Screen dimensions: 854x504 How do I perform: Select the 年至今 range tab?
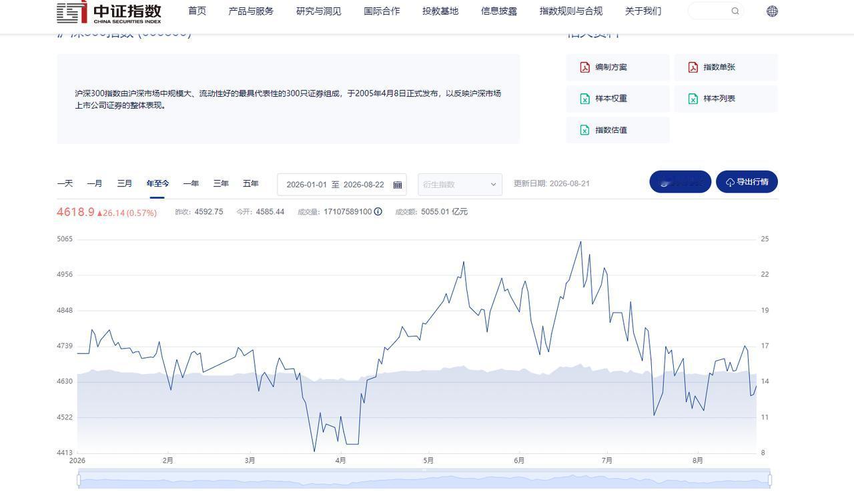coord(157,183)
